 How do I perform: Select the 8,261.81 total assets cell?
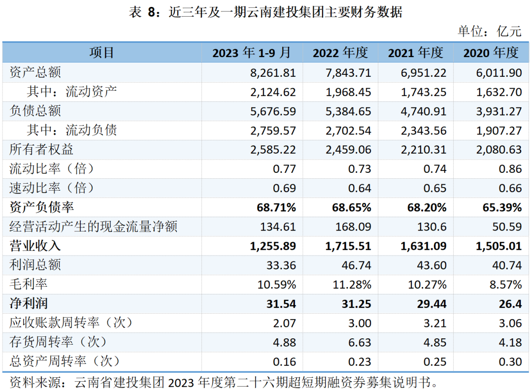[x=273, y=73]
